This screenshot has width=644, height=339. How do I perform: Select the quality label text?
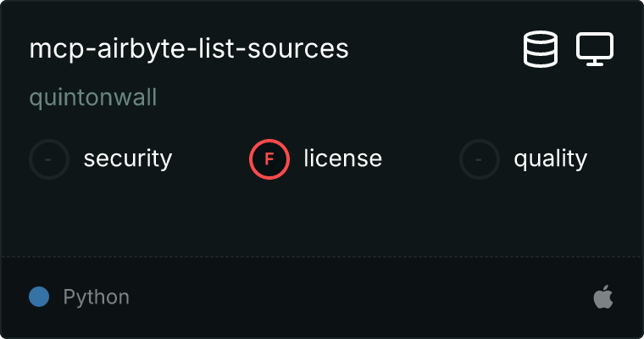550,158
